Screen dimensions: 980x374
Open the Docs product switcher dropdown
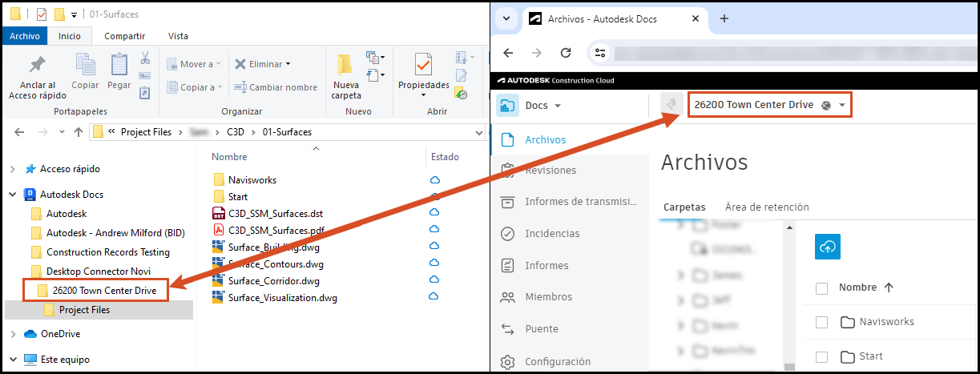click(558, 106)
